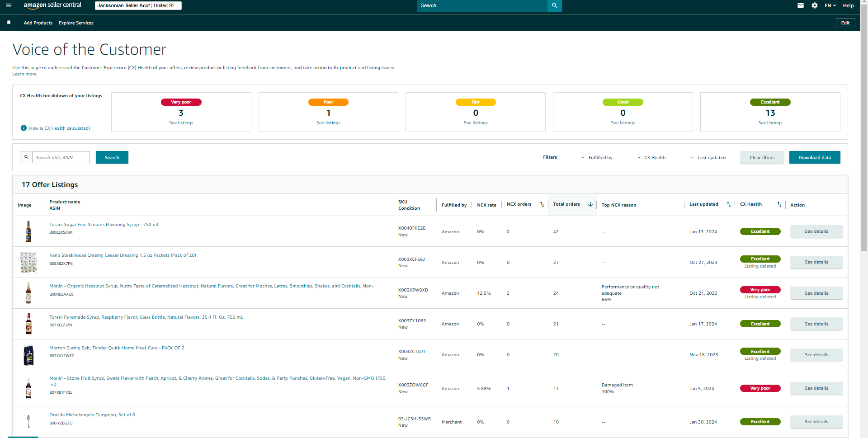Open the hamburger navigation menu

[x=8, y=5]
